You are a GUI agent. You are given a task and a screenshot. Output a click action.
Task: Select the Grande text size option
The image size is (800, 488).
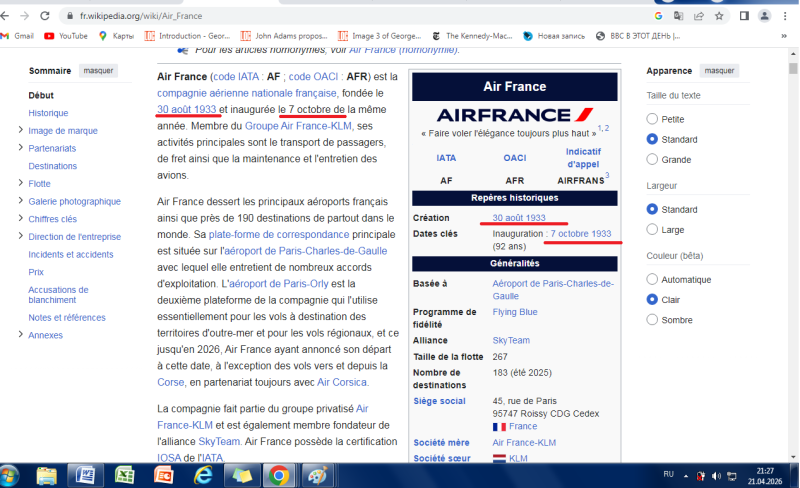653,159
